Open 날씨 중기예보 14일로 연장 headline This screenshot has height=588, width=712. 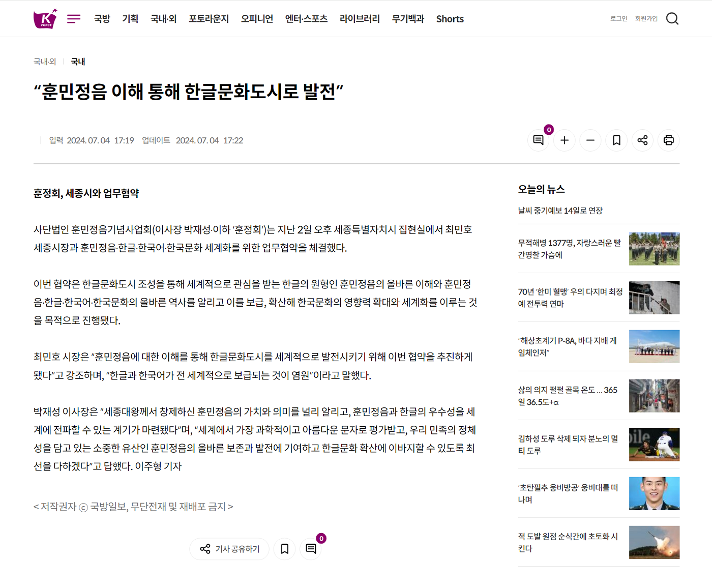560,211
